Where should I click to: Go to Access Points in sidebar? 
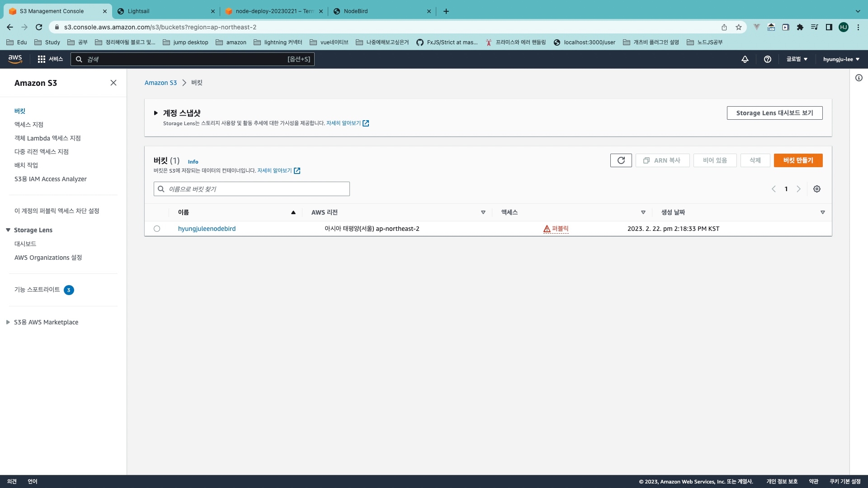(x=29, y=125)
